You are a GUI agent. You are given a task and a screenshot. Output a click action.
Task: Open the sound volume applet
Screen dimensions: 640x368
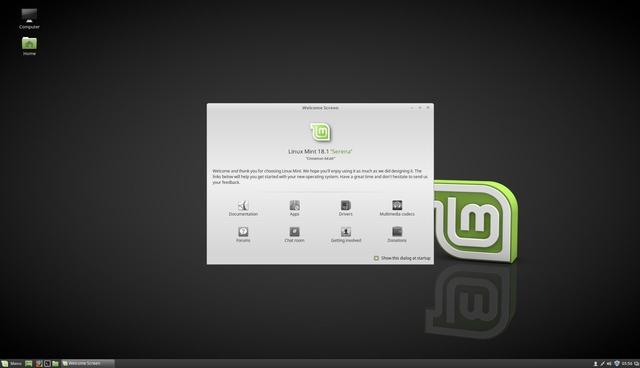(609, 364)
